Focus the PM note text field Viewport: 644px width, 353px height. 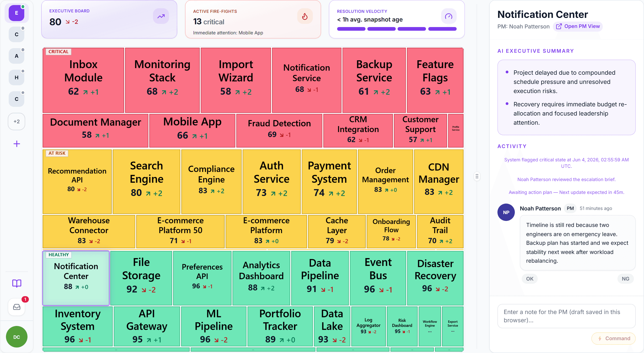tap(566, 316)
